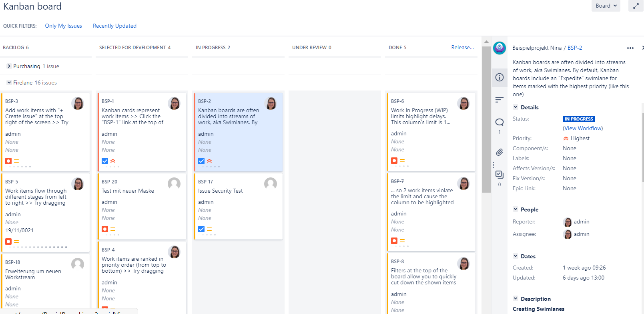Viewport: 644px width, 314px height.
Task: Click the BSP-2 issue key breadcrumb link
Action: coord(575,48)
